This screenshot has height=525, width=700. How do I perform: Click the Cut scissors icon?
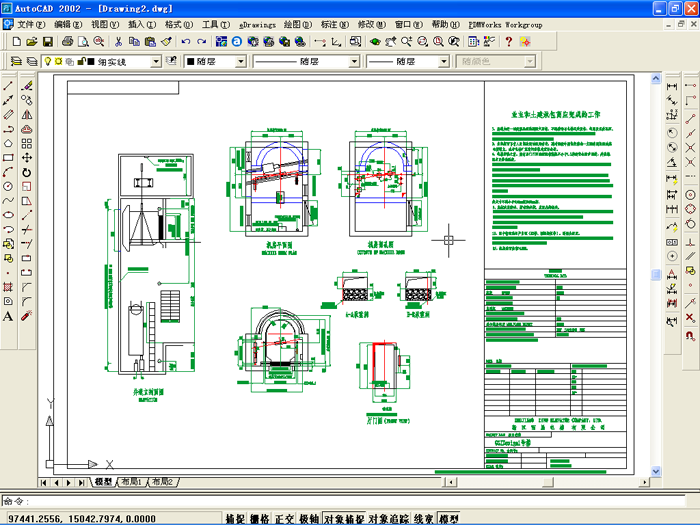[118, 42]
